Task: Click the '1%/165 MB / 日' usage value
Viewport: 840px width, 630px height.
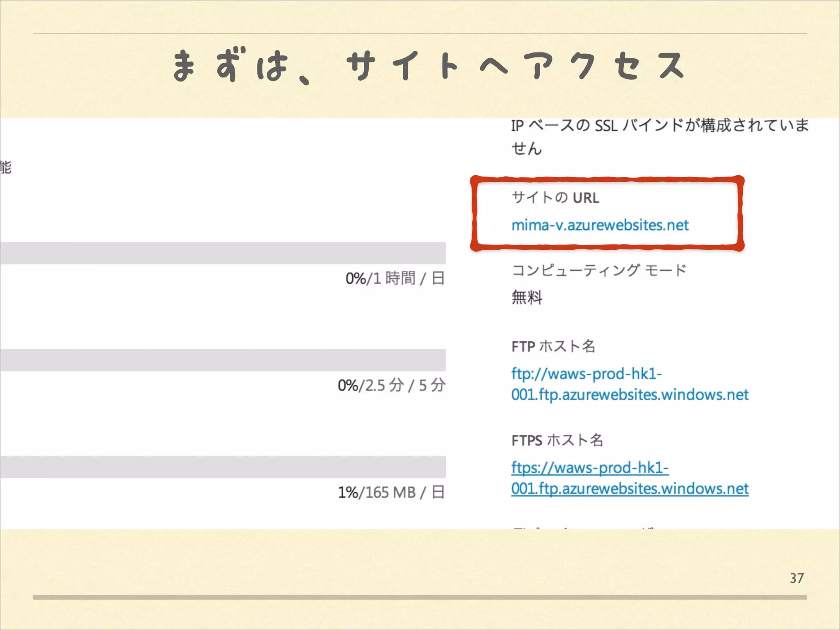Action: click(391, 492)
